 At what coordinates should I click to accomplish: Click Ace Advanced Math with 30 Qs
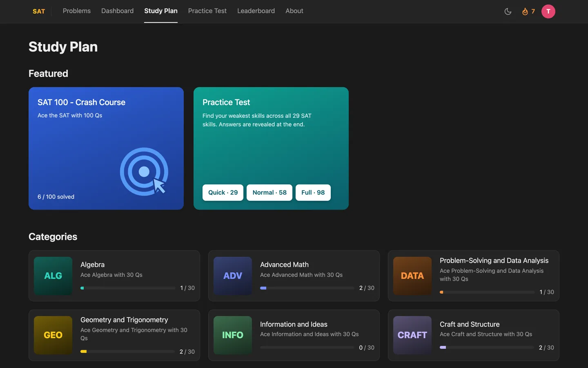click(301, 275)
